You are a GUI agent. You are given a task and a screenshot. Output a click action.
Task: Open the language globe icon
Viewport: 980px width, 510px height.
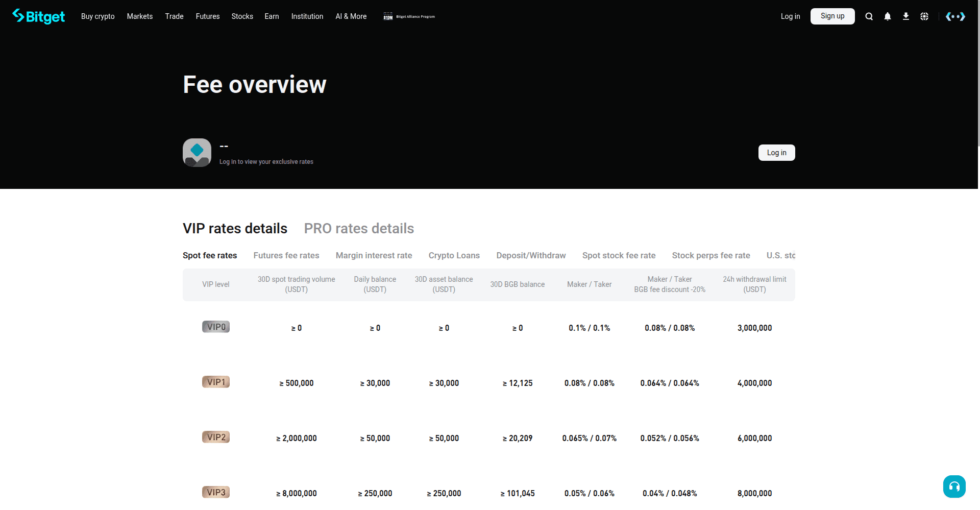point(924,16)
